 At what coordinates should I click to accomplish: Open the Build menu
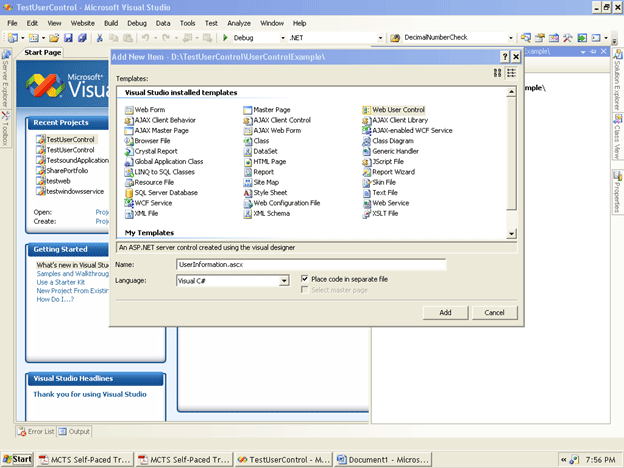point(111,23)
